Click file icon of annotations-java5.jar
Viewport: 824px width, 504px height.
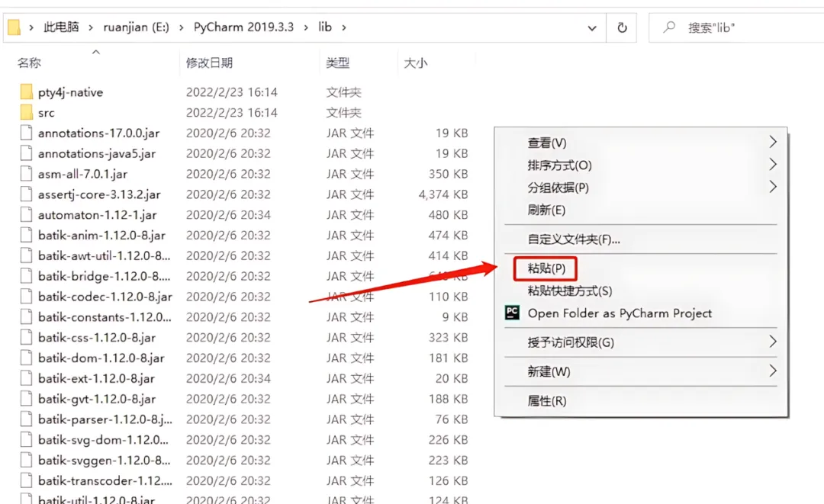pos(26,153)
